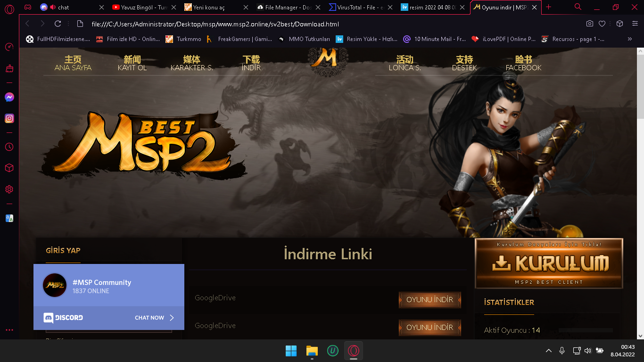Open FullHDFilmizlesene bookmark
Screen dimensions: 644x362
(x=58, y=39)
